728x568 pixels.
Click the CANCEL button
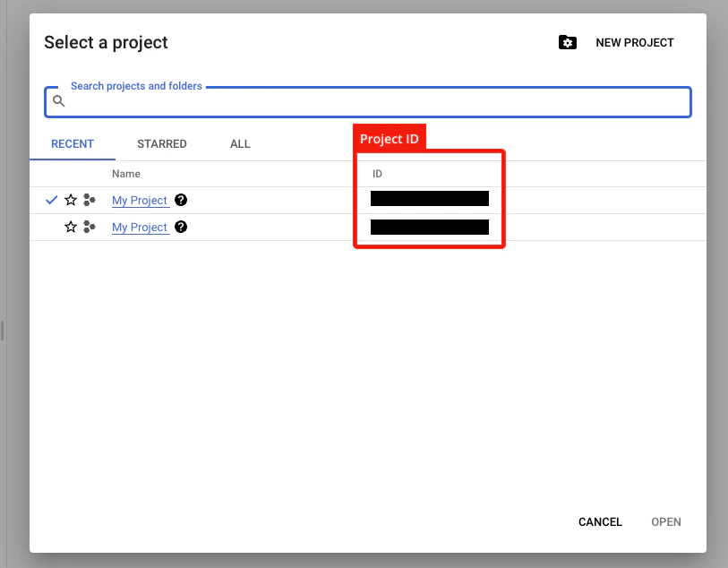pyautogui.click(x=600, y=522)
